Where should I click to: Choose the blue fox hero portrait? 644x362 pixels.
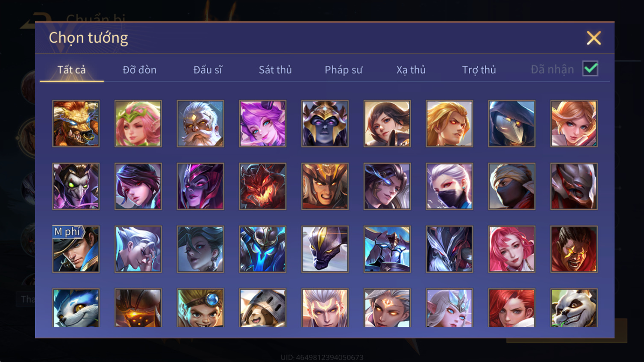coord(76,308)
